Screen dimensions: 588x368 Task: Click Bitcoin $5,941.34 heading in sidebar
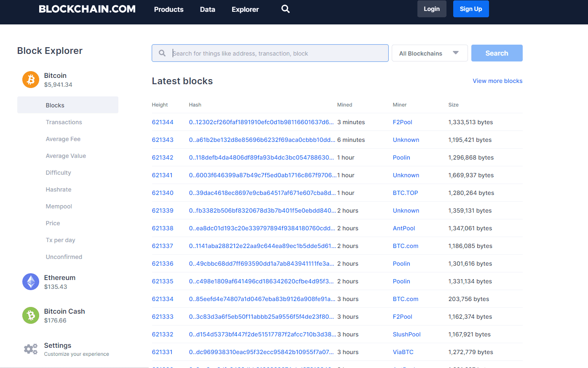point(58,80)
